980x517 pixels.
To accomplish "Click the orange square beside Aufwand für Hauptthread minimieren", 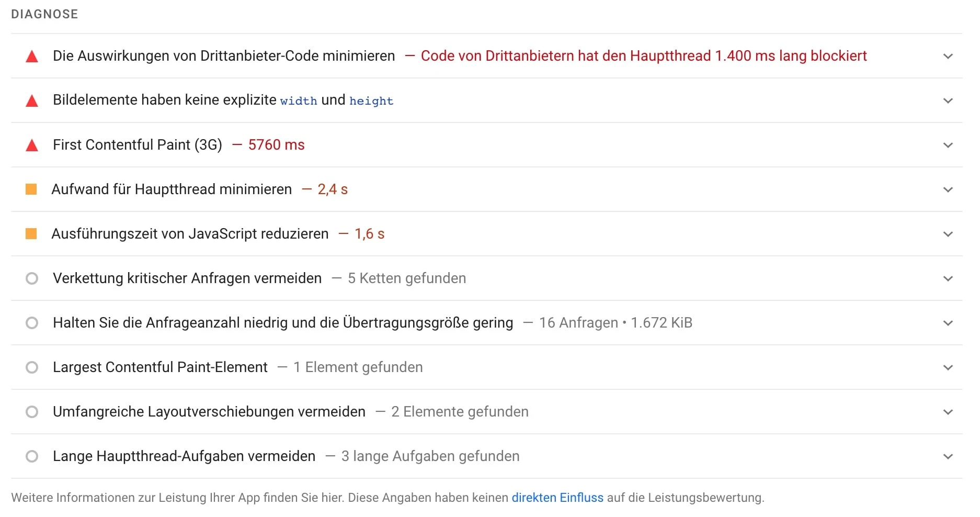I will (32, 189).
